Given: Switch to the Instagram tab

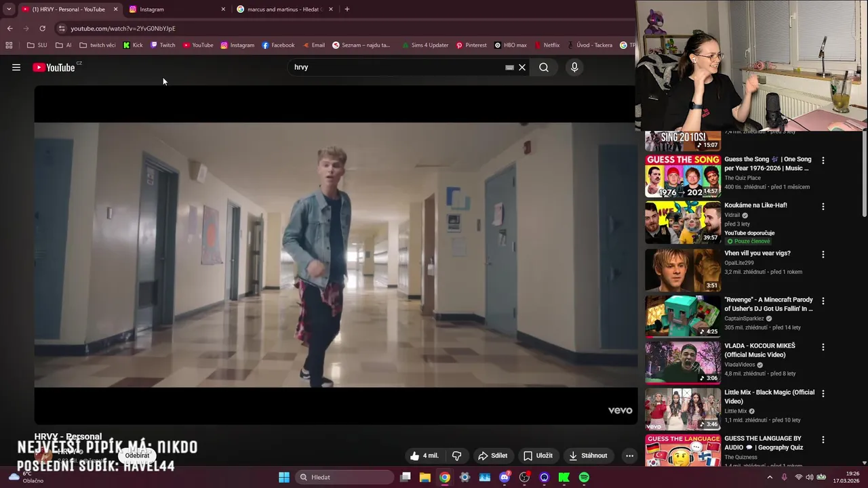Looking at the screenshot, I should coord(178,9).
